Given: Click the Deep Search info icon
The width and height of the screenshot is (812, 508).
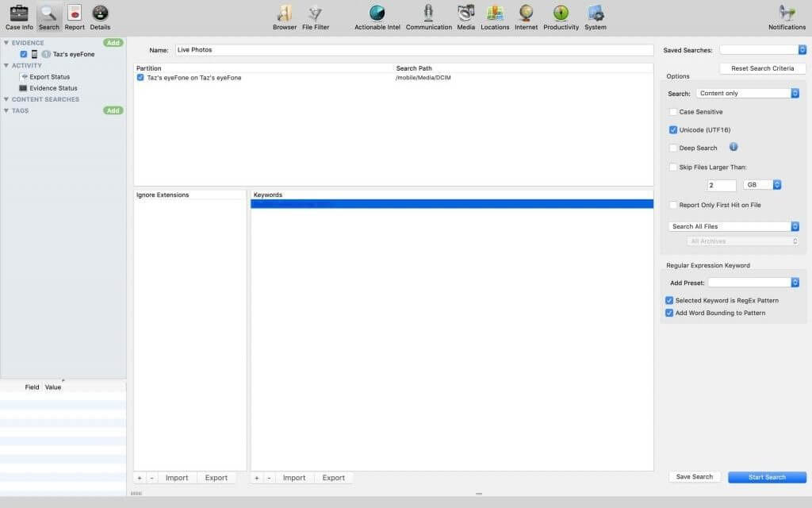Looking at the screenshot, I should [733, 147].
